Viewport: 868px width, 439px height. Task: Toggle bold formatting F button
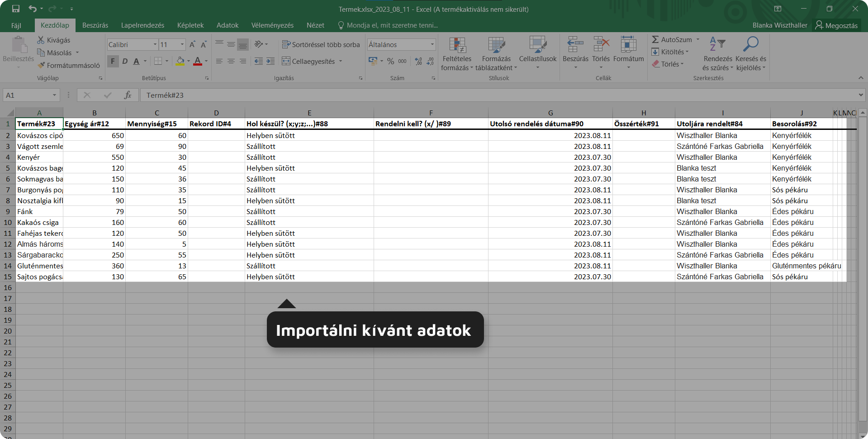coord(113,61)
